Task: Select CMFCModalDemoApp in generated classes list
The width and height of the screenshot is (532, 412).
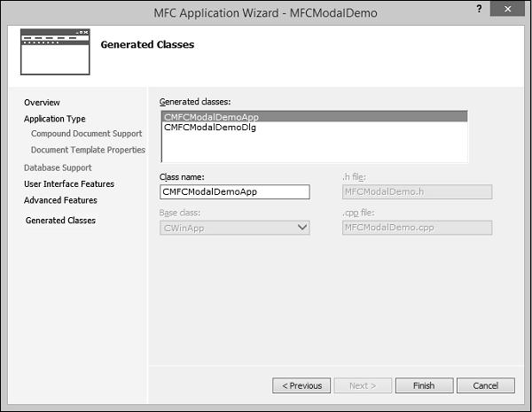Action: pyautogui.click(x=315, y=117)
